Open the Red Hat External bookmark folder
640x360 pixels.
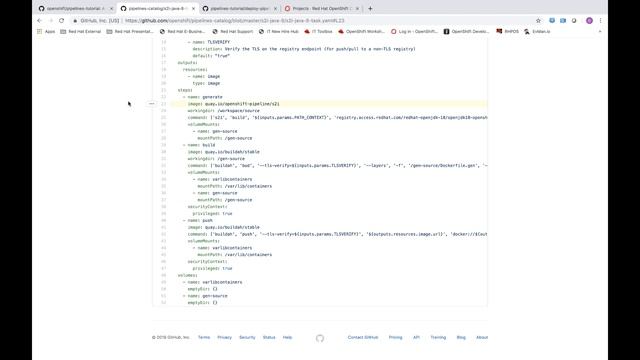click(80, 31)
